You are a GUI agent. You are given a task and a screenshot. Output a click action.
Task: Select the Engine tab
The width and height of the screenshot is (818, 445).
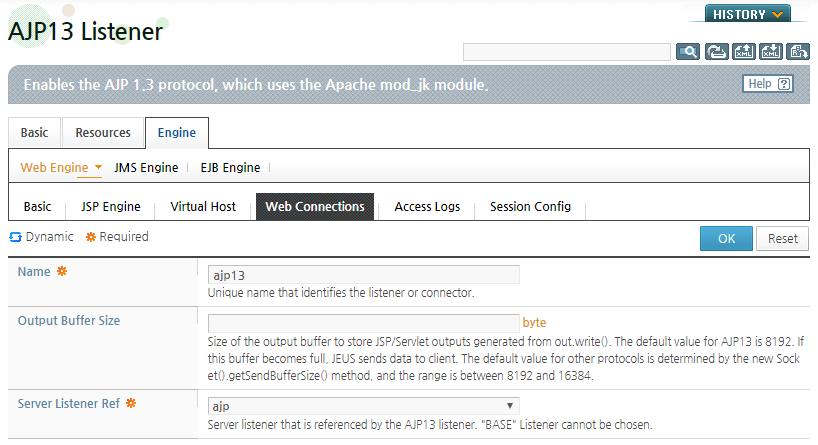pos(177,133)
